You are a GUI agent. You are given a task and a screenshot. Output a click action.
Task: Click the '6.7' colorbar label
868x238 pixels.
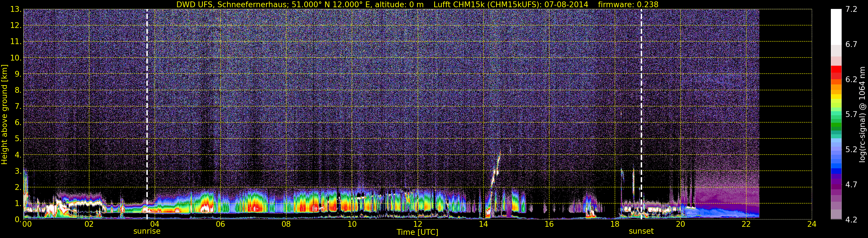click(x=851, y=44)
